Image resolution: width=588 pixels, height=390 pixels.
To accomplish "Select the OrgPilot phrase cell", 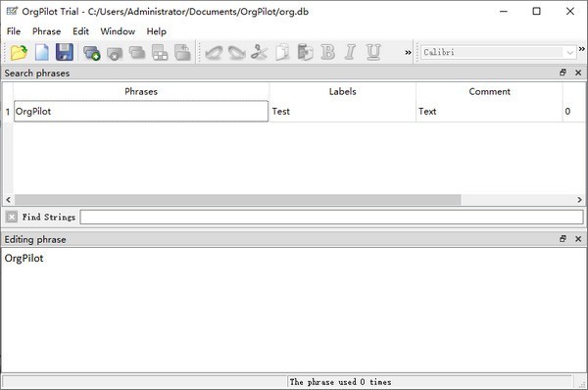I will pyautogui.click(x=141, y=112).
